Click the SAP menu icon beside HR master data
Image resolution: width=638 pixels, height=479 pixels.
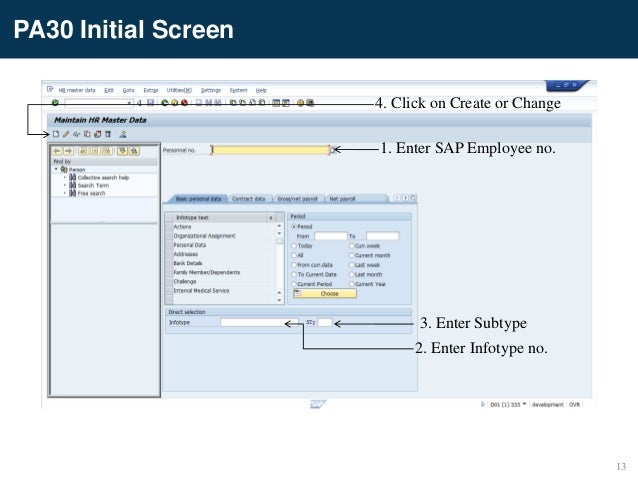(x=50, y=89)
